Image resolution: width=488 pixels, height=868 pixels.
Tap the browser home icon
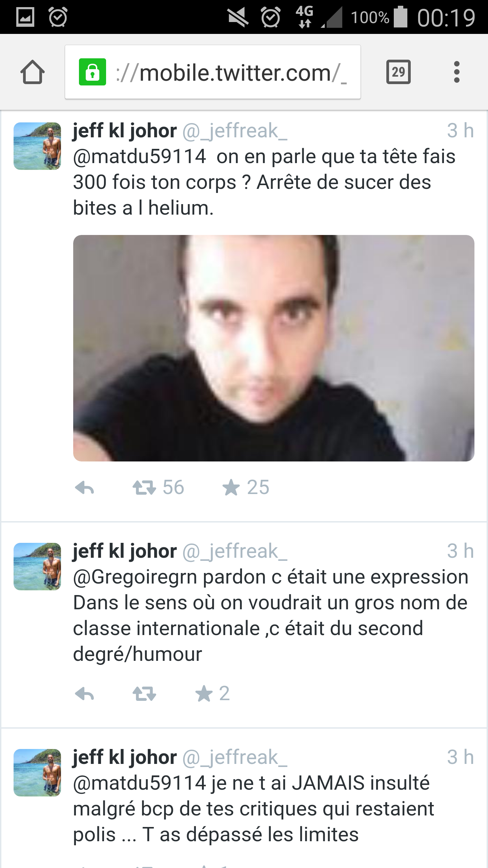(x=33, y=72)
